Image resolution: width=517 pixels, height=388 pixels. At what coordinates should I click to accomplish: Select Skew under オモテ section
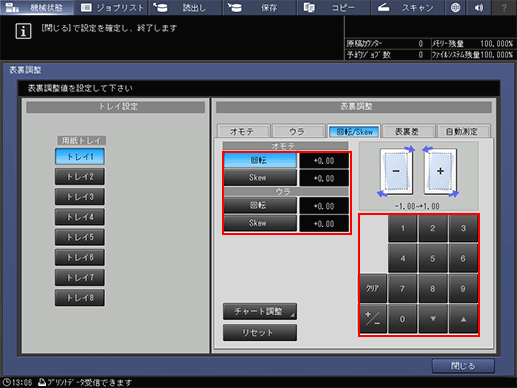[x=260, y=178]
